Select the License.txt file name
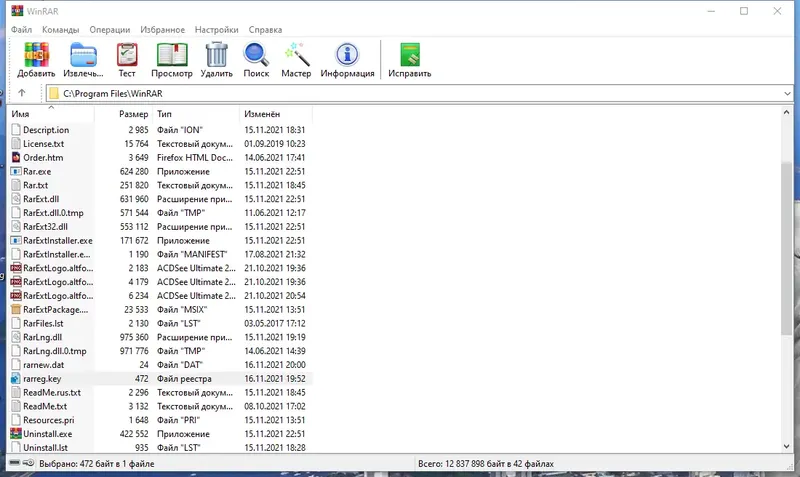 (x=43, y=143)
